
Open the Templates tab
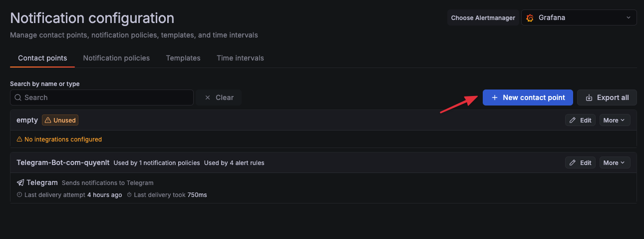pyautogui.click(x=183, y=58)
